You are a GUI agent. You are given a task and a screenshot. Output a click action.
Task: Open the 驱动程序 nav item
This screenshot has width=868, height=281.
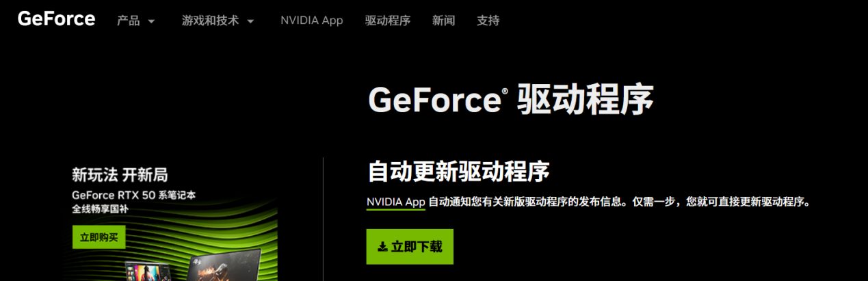pos(387,21)
